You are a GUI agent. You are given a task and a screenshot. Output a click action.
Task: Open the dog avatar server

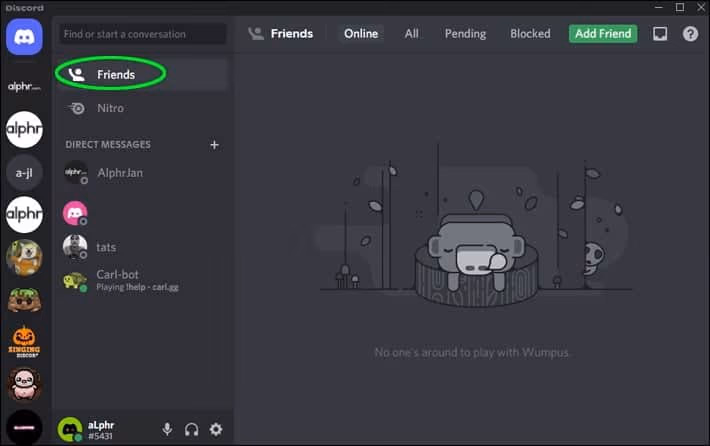click(x=24, y=258)
